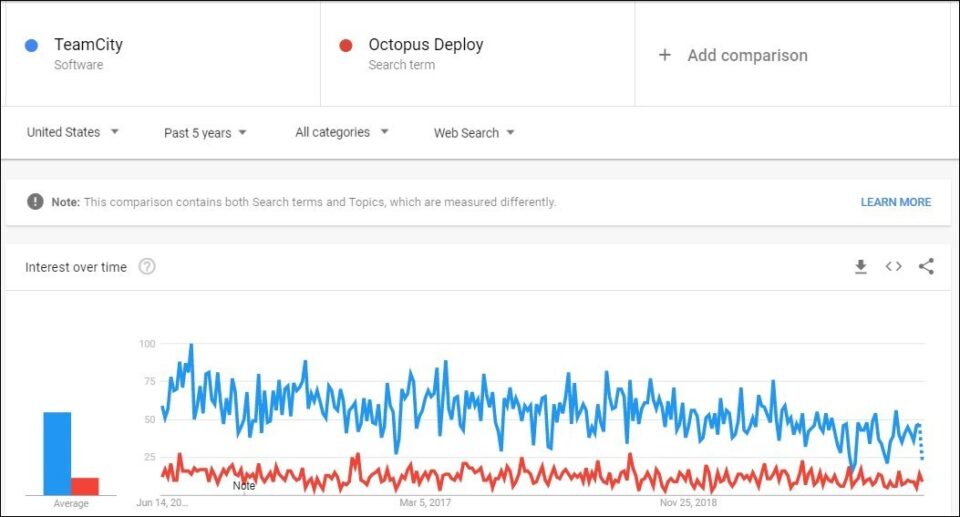This screenshot has height=517, width=960.
Task: Download the interest over time CSV
Action: [x=860, y=266]
